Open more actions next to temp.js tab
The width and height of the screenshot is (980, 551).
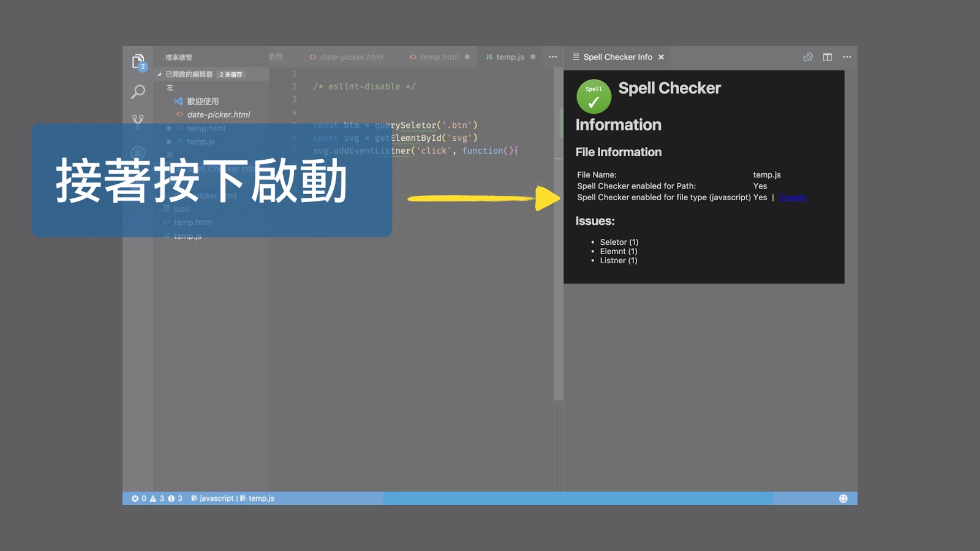552,57
